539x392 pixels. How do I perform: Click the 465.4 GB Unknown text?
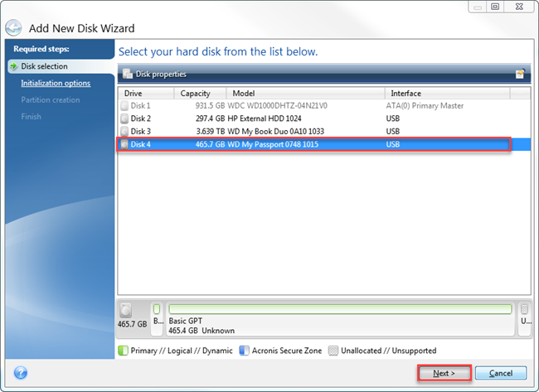point(202,331)
